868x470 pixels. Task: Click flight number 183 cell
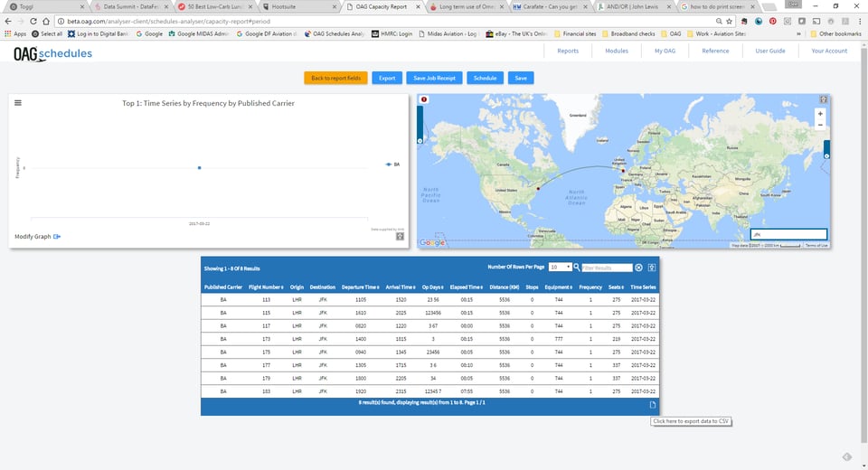(x=266, y=391)
